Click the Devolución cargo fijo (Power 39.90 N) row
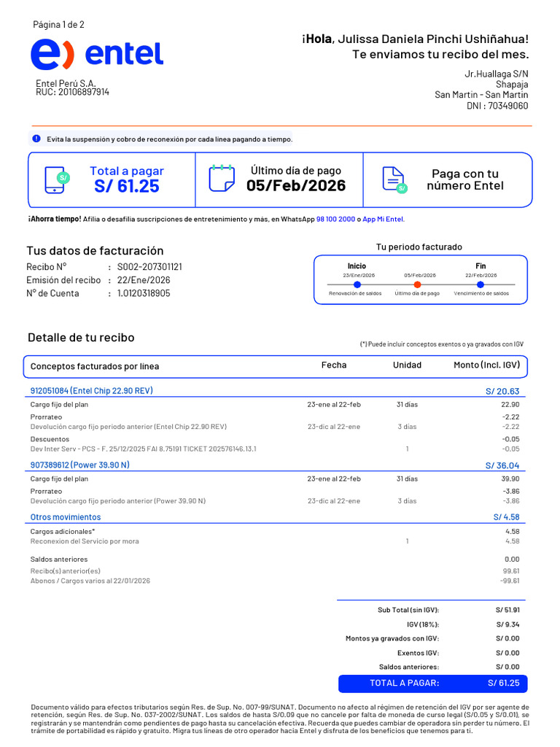 click(275, 500)
